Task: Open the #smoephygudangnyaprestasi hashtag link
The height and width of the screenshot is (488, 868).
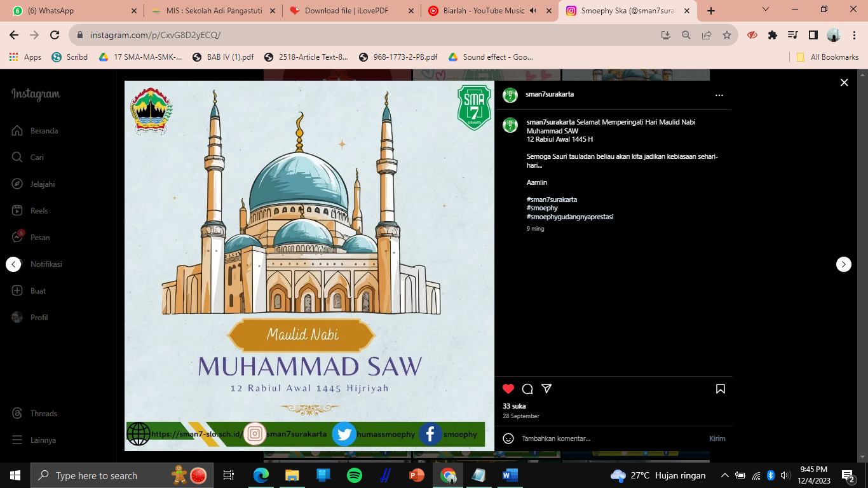Action: (x=569, y=217)
